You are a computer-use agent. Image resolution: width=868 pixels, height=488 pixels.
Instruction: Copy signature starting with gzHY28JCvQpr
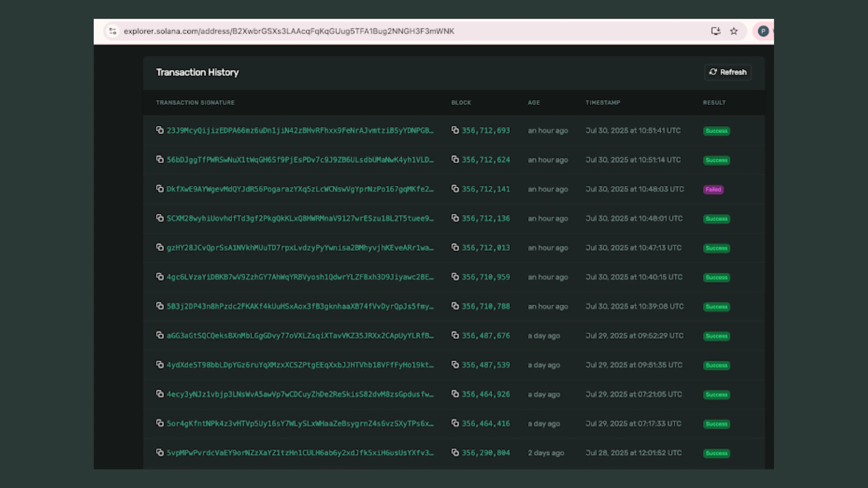click(x=160, y=247)
